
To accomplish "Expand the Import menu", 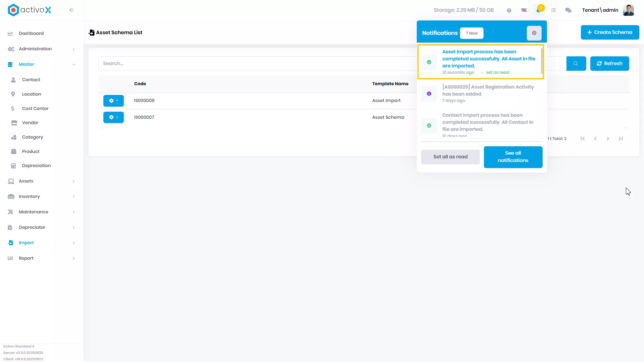I will 42,243.
